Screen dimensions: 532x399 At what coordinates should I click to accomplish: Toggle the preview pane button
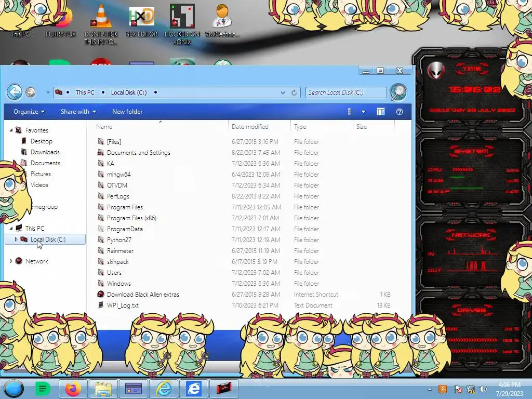click(380, 112)
